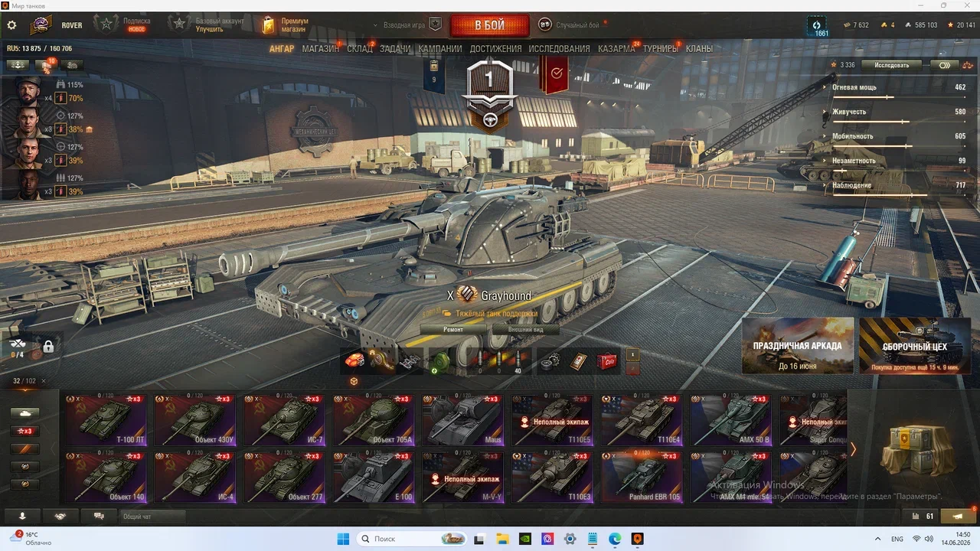Click the download arrow icon in bottom bar
This screenshot has height=551, width=980.
point(21,516)
